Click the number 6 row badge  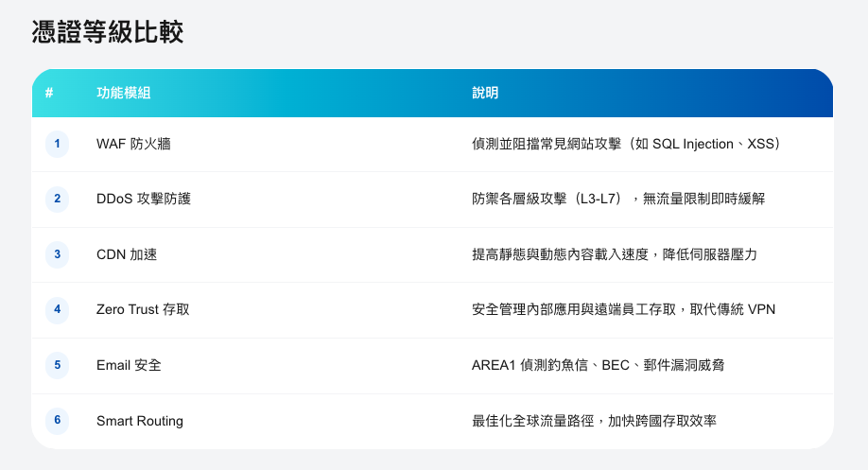point(57,421)
